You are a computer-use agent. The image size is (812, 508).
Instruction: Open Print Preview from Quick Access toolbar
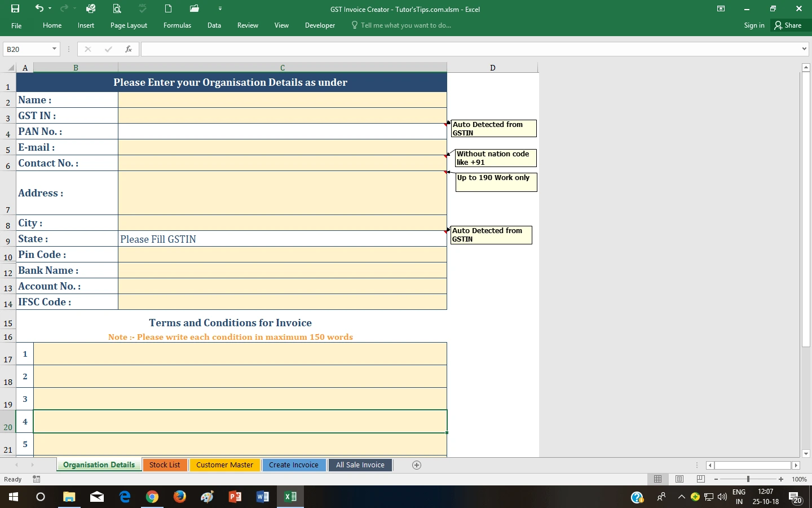(117, 8)
